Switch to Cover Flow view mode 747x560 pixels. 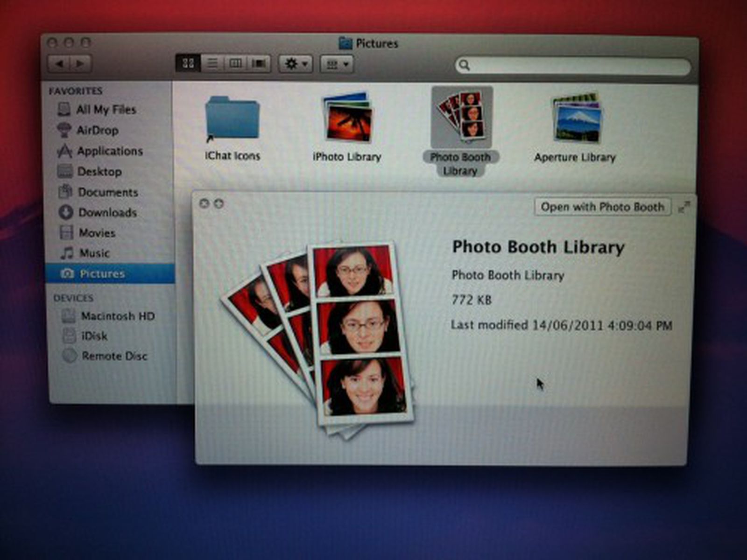[259, 63]
